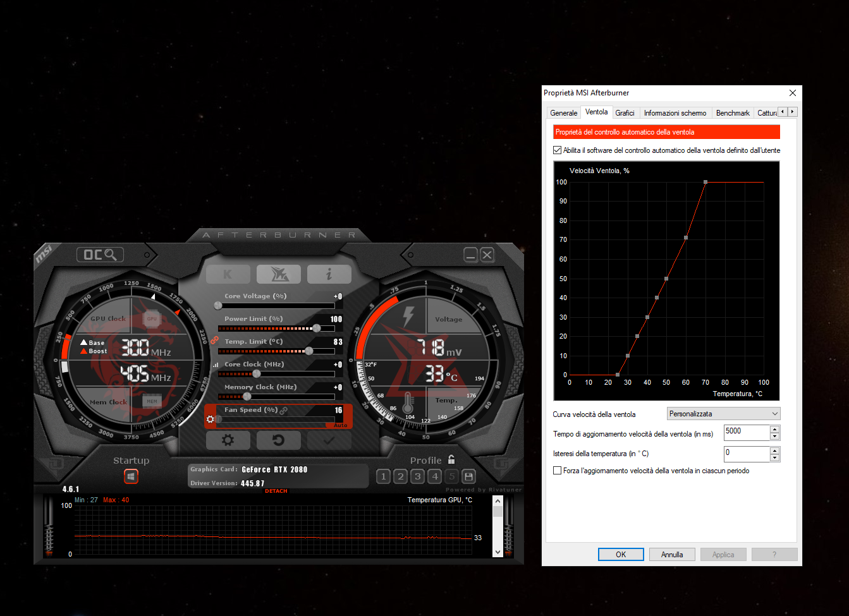Screen dimensions: 849x616
Task: Switch to the Ventola tab
Action: click(596, 112)
